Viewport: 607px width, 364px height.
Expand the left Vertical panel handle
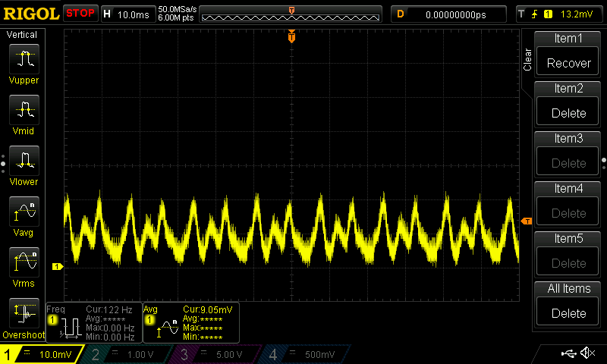3,161
